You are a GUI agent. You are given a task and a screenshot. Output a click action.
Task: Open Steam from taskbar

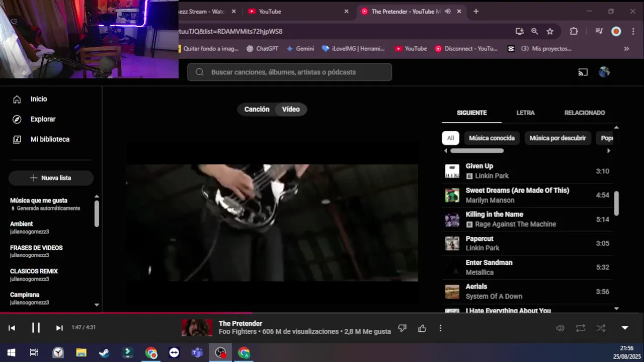(x=104, y=352)
